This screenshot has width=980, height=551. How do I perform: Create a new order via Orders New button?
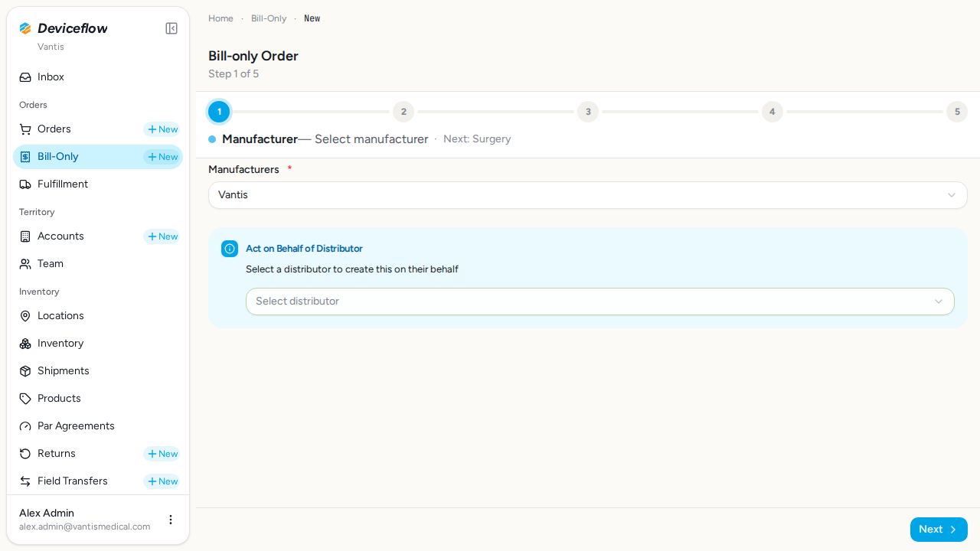[162, 129]
